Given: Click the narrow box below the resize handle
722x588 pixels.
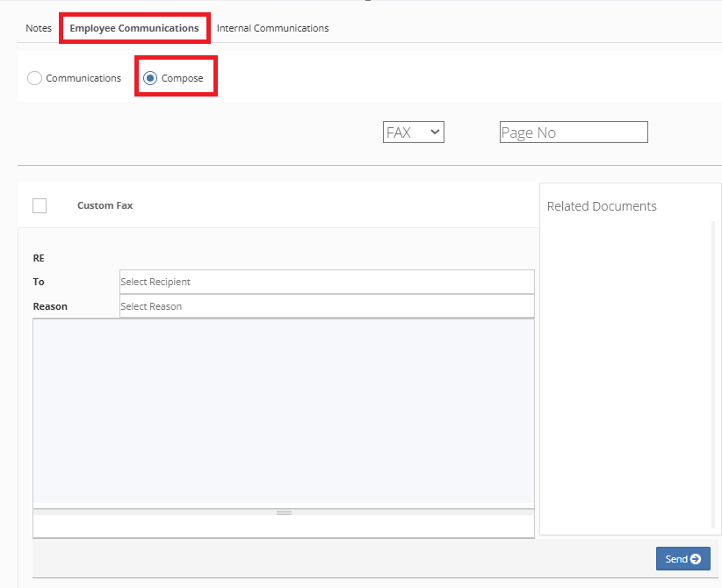Looking at the screenshot, I should 283,527.
